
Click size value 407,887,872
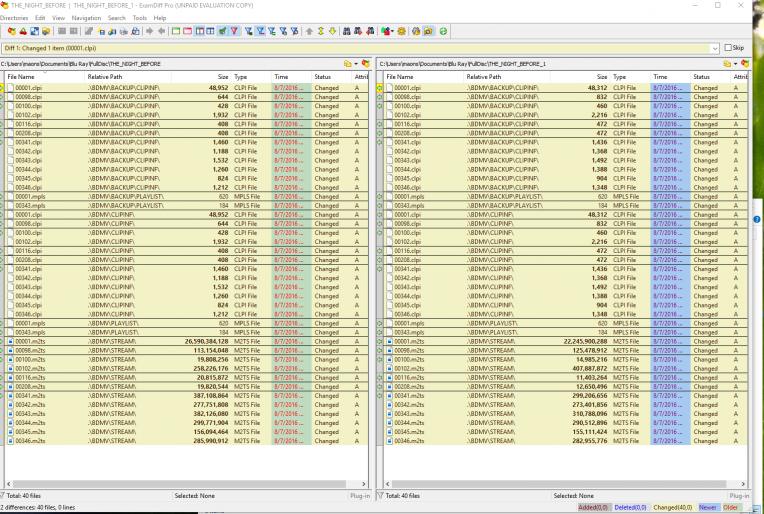[x=590, y=369]
